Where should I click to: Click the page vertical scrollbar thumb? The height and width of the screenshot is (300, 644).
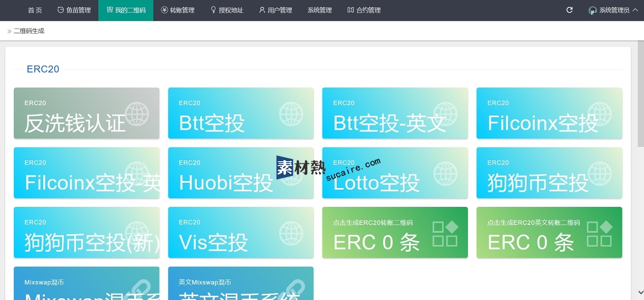pyautogui.click(x=641, y=94)
